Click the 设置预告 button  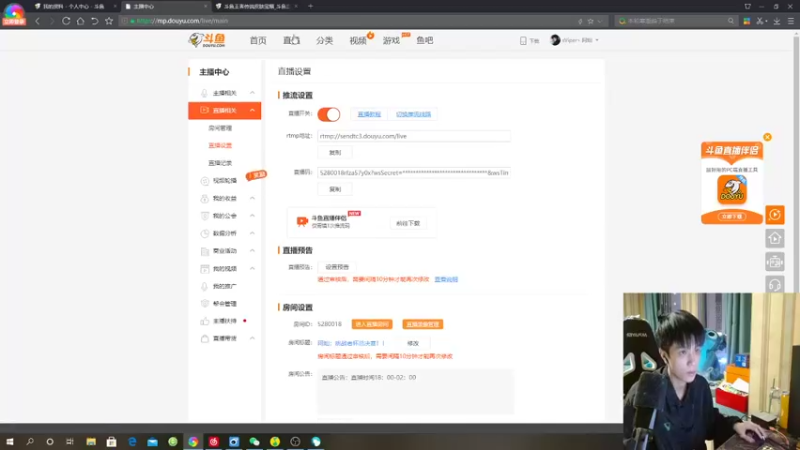[337, 267]
